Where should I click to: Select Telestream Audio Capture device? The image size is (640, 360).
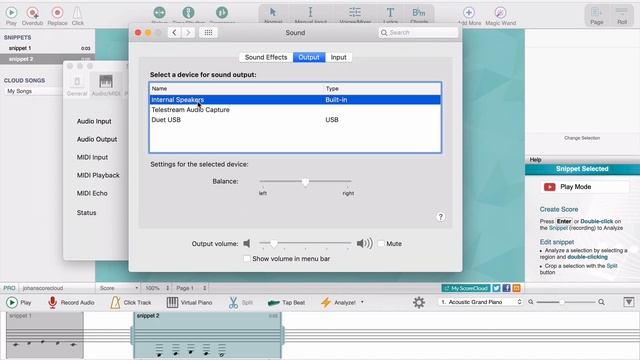click(x=295, y=110)
